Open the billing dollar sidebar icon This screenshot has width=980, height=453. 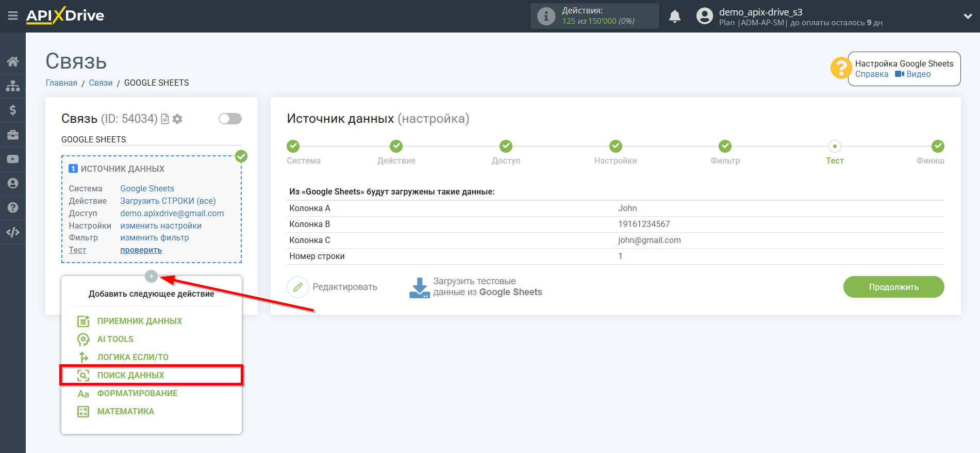coord(13,110)
